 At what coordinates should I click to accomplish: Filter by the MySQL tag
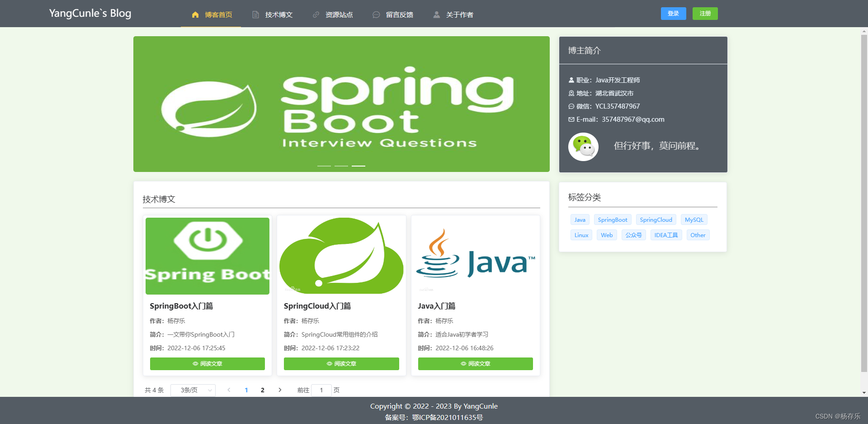tap(694, 220)
